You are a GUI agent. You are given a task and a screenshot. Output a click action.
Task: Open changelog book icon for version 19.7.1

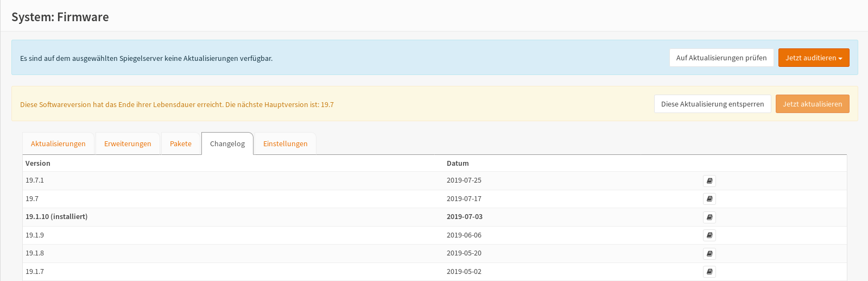pos(709,181)
